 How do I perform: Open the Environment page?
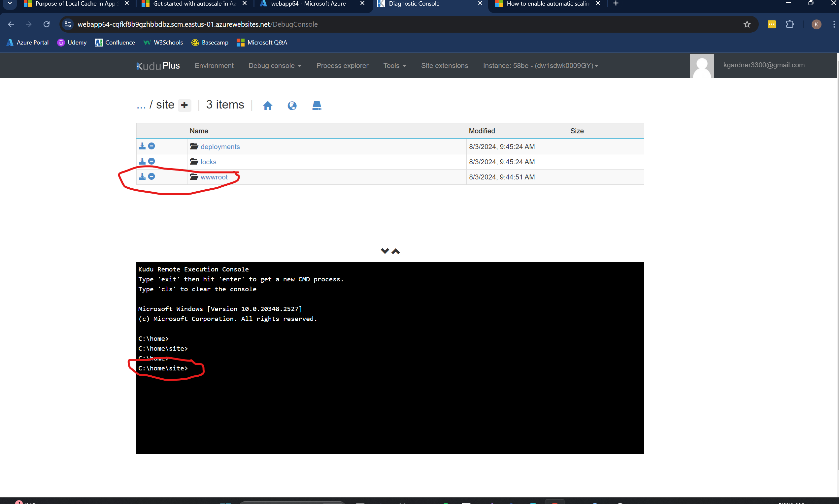click(214, 66)
